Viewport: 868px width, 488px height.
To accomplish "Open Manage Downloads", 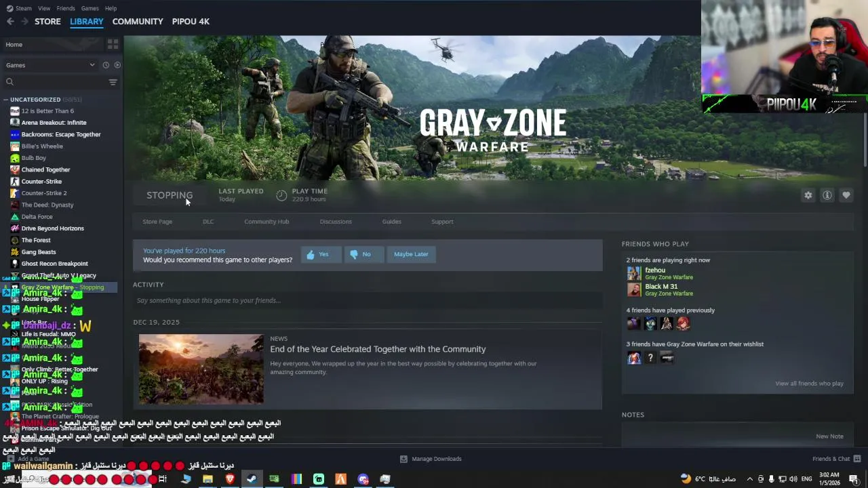I will click(431, 459).
